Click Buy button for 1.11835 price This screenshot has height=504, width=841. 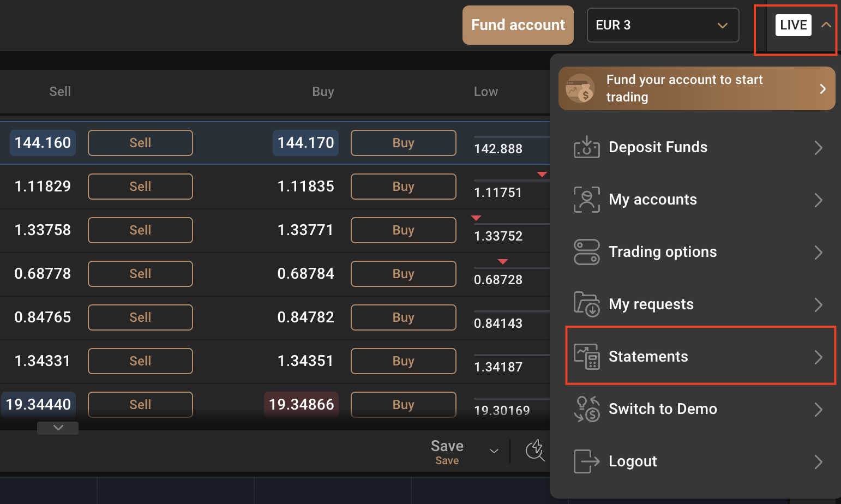click(403, 187)
